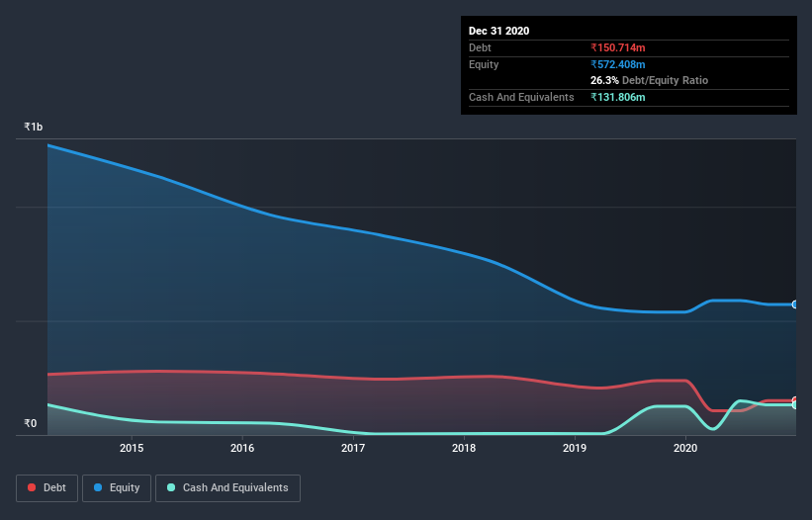Click the teal Cash And Equivalents legend dot

pos(171,487)
